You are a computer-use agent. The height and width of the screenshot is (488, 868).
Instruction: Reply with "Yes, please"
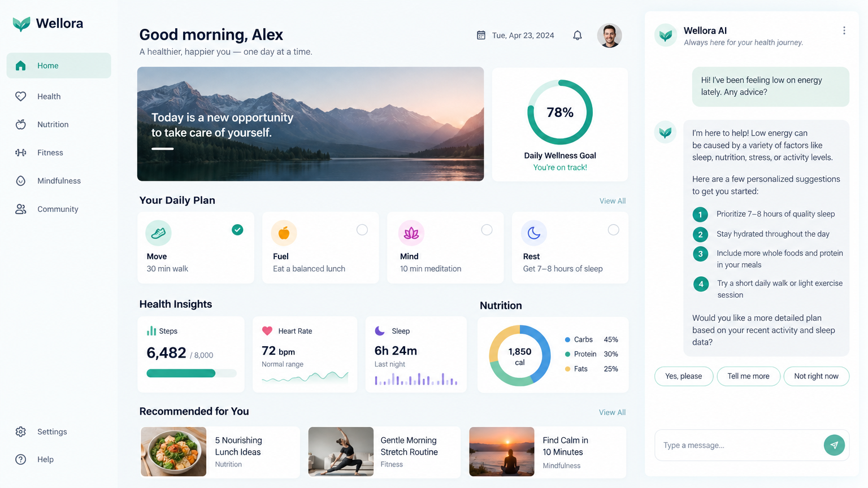(683, 376)
